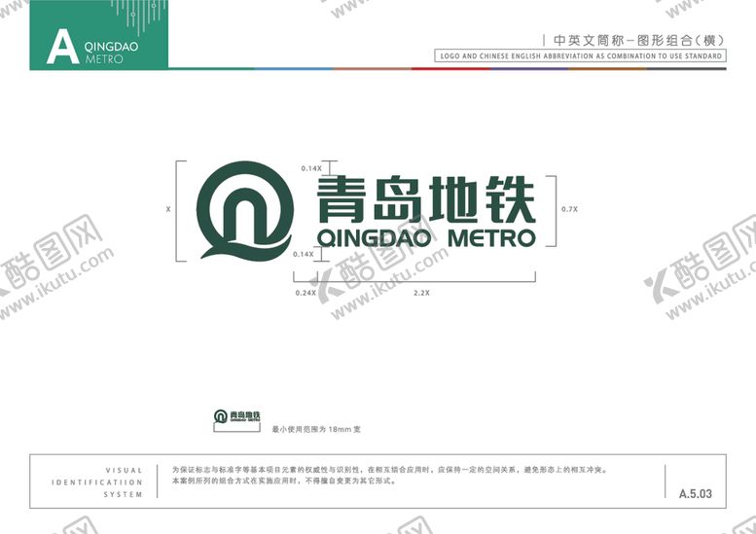Click the Chinese characters 青岛地铁 in the main logo
The height and width of the screenshot is (534, 756).
click(x=426, y=199)
